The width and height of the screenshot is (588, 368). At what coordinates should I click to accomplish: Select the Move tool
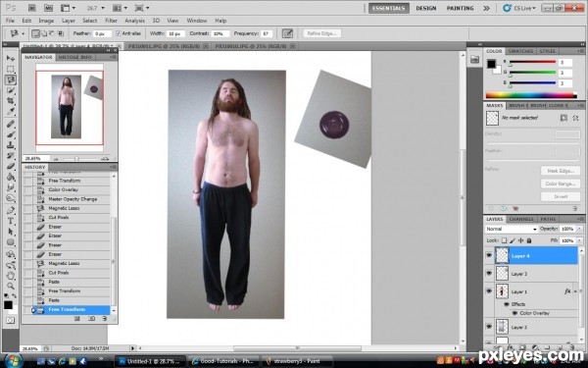11,58
